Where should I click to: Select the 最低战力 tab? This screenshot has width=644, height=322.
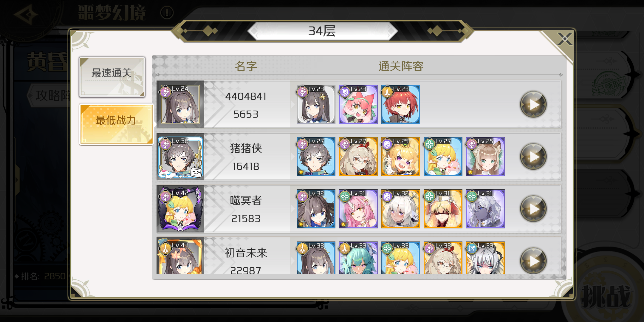pyautogui.click(x=116, y=124)
